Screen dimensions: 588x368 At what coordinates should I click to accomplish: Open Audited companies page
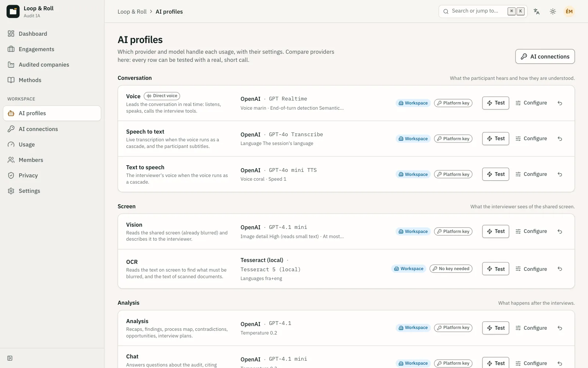coord(52,65)
